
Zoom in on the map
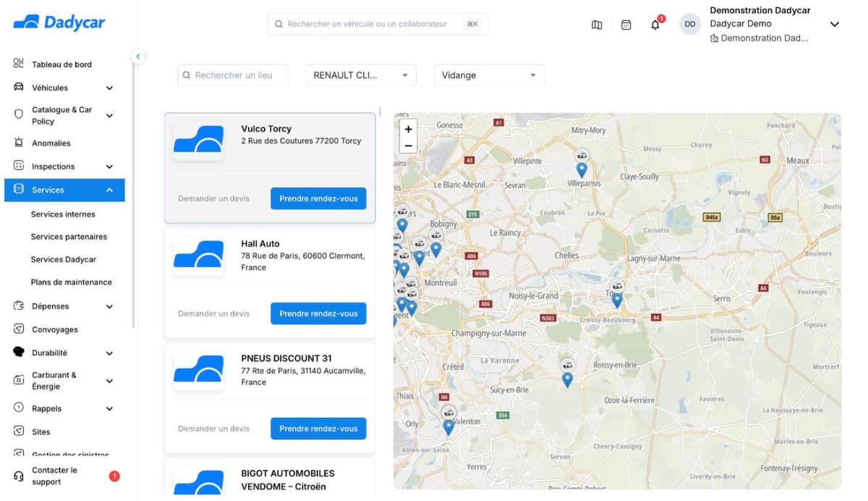(x=408, y=129)
